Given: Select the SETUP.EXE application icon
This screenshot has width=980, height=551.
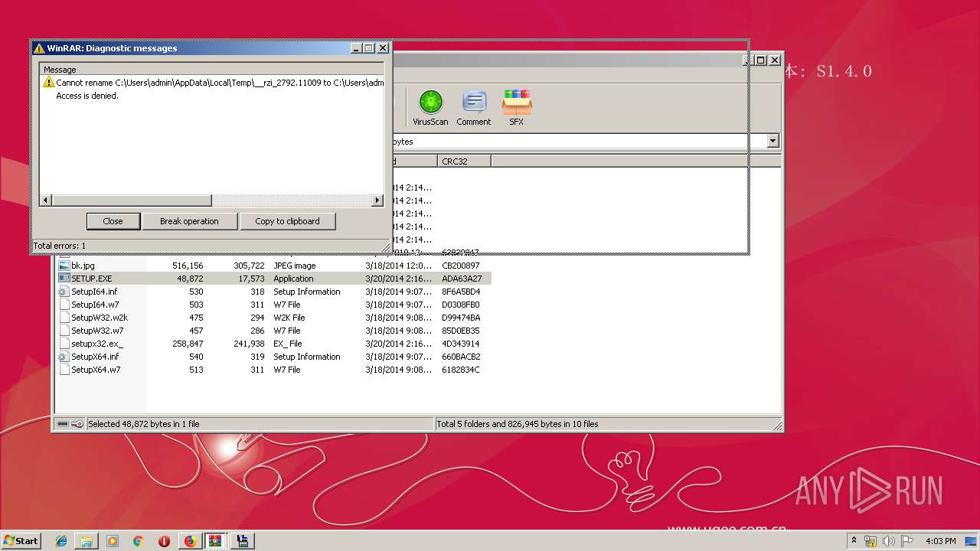Looking at the screenshot, I should 64,279.
